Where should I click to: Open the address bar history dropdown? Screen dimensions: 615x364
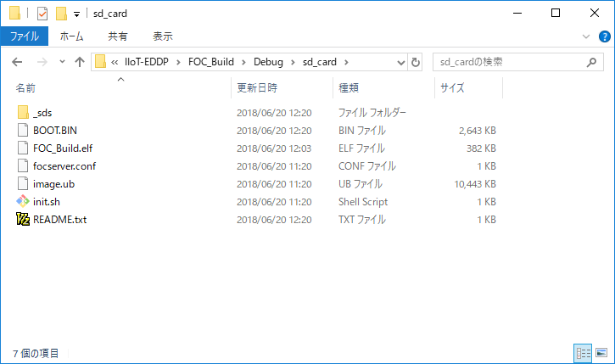(400, 62)
